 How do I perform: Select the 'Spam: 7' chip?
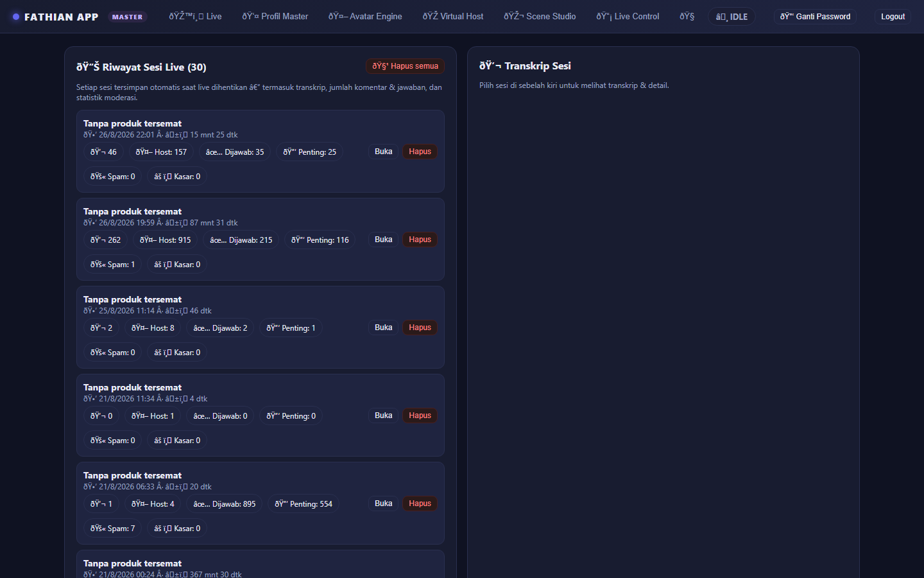click(112, 529)
